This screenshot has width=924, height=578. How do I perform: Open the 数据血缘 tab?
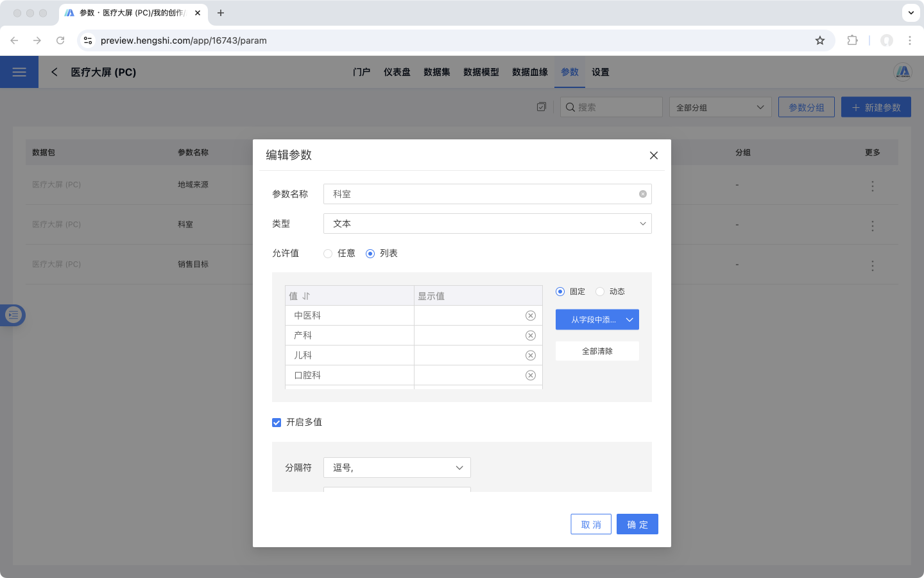click(x=529, y=72)
